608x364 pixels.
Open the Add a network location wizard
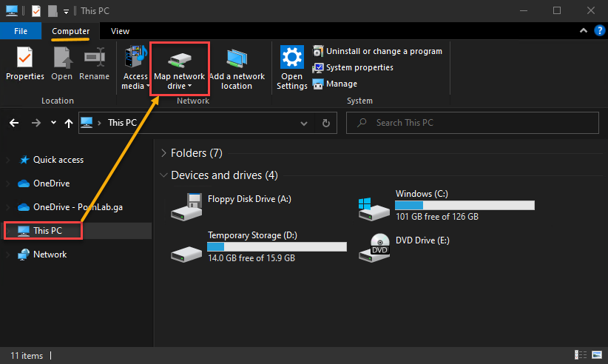click(x=237, y=69)
